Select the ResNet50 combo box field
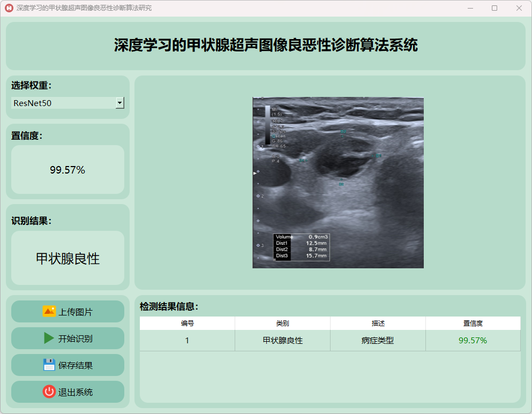532x414 pixels. pos(63,103)
